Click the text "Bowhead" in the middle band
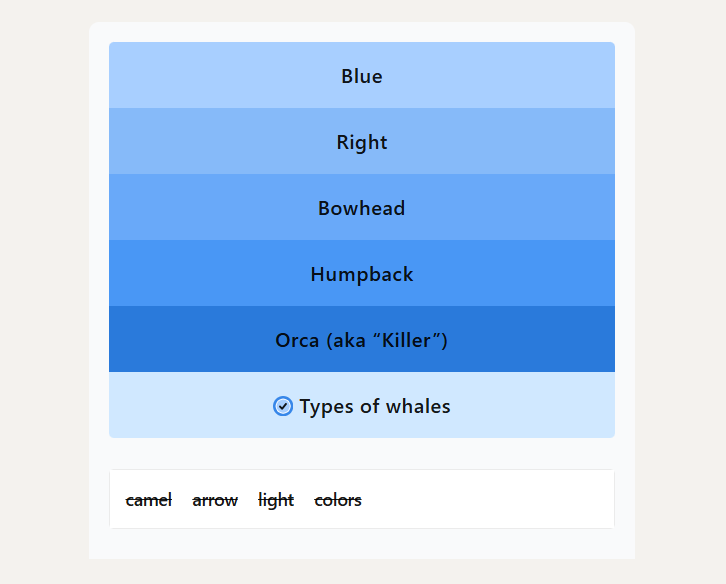Viewport: 726px width, 584px height. click(362, 208)
